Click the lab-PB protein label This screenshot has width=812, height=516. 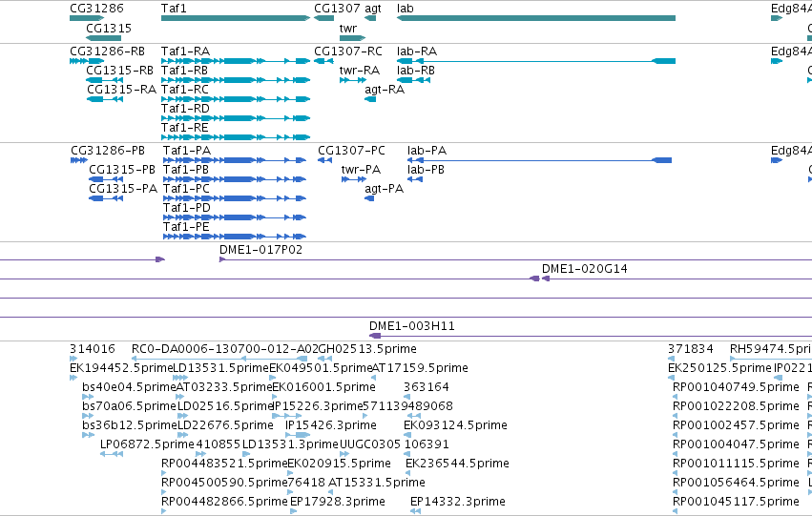[426, 170]
